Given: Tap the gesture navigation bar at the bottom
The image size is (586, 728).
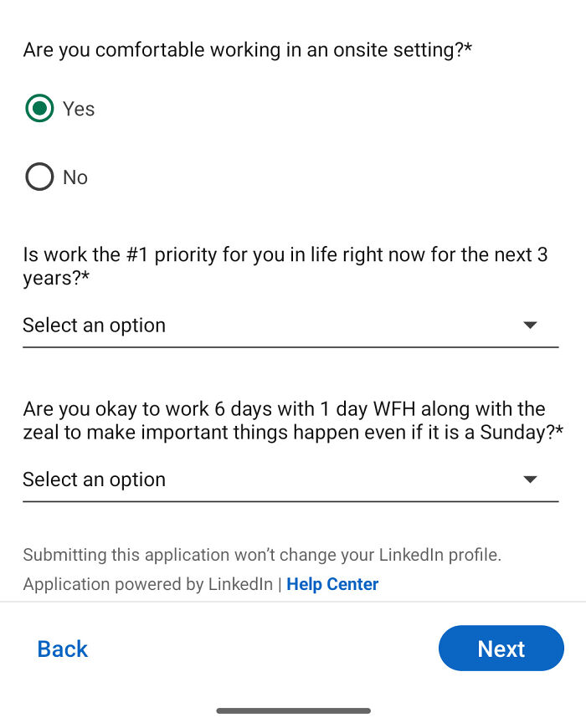Looking at the screenshot, I should click(293, 710).
